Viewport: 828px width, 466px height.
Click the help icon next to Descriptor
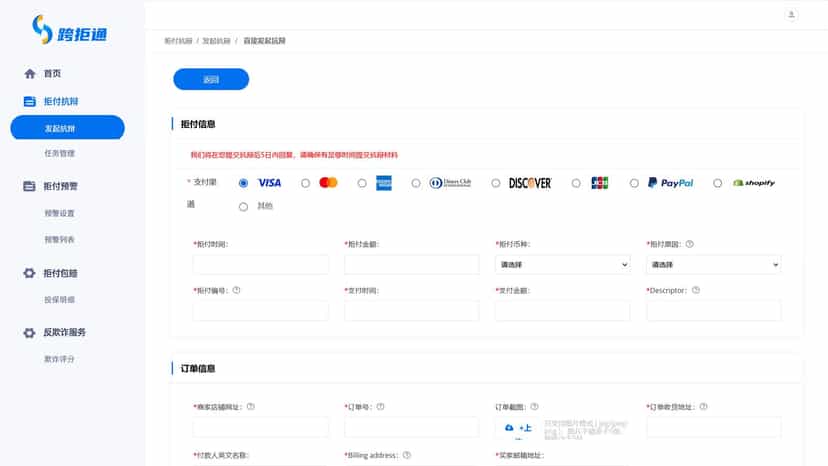[696, 290]
